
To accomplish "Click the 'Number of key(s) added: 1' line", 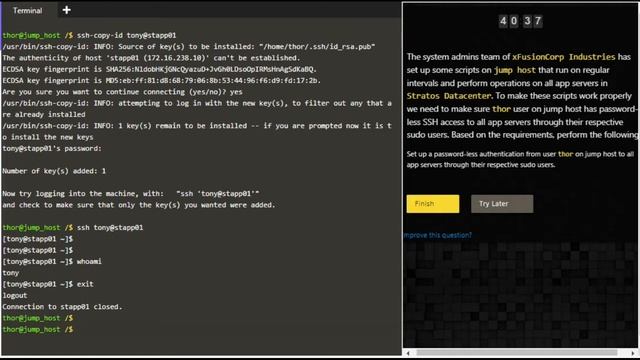I will point(54,171).
